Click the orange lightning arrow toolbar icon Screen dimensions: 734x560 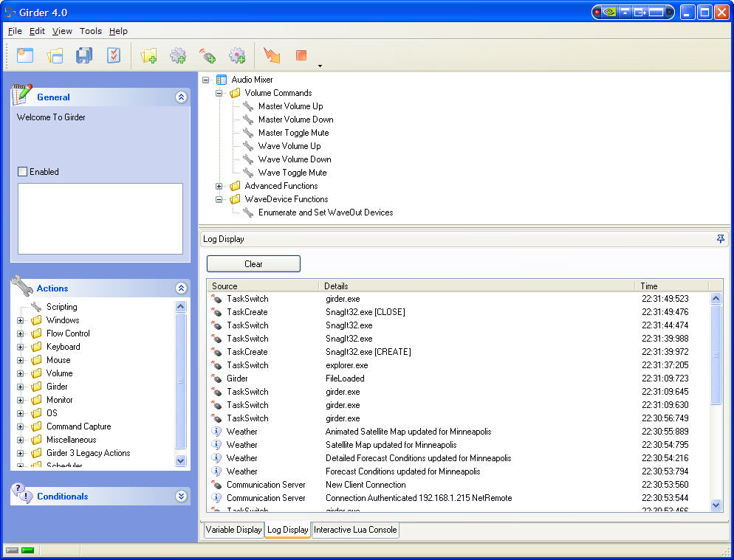click(x=272, y=55)
